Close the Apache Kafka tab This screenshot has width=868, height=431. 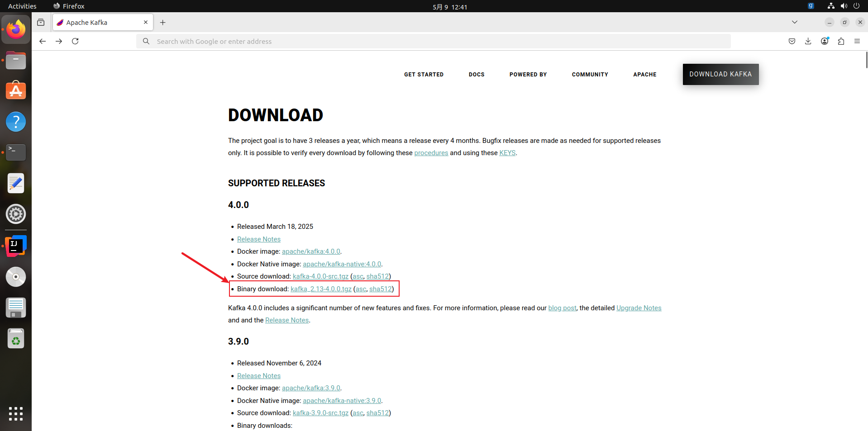pyautogui.click(x=146, y=22)
